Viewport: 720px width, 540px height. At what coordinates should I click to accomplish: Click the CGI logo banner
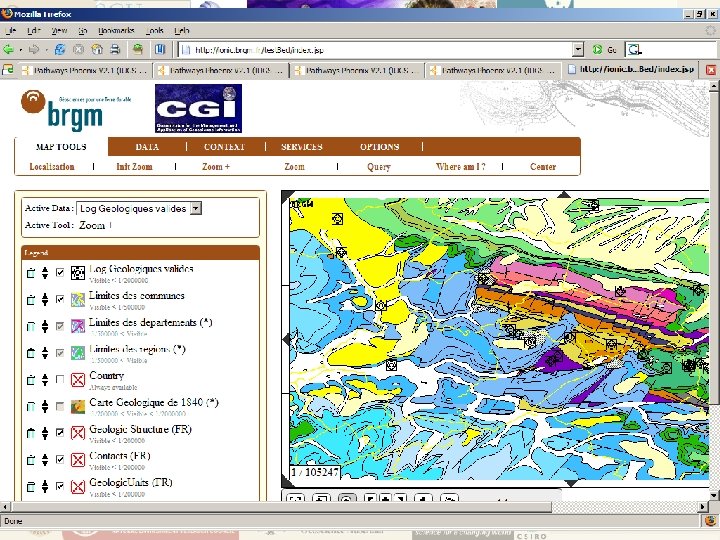point(198,108)
